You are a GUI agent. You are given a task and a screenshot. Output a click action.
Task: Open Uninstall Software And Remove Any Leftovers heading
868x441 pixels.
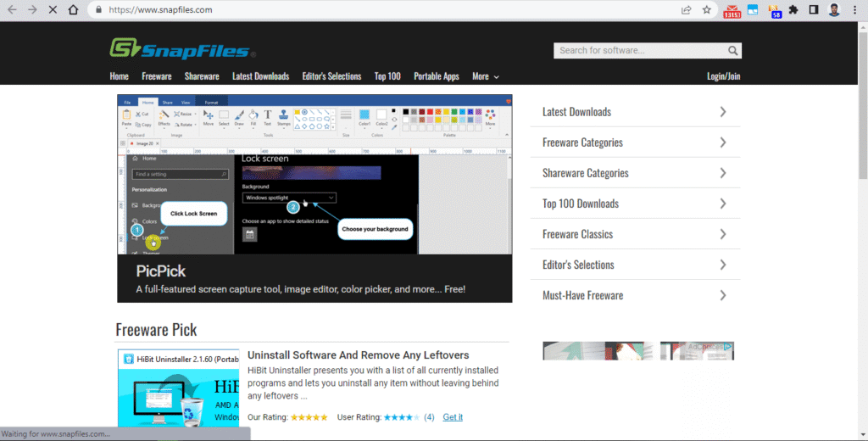pos(359,355)
